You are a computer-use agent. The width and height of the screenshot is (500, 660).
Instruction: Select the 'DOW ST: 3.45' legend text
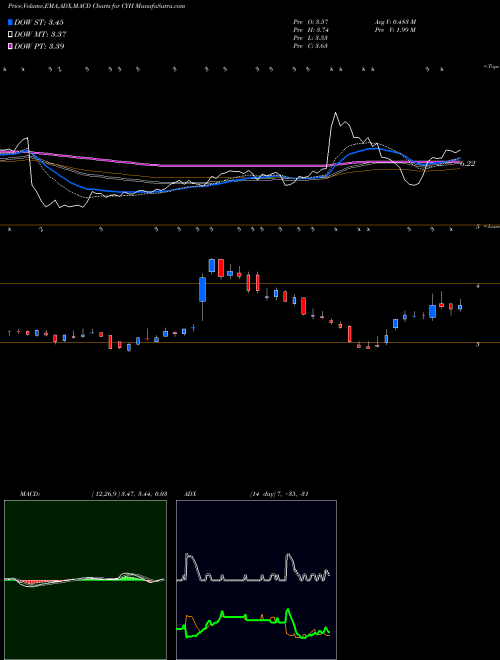coord(39,22)
